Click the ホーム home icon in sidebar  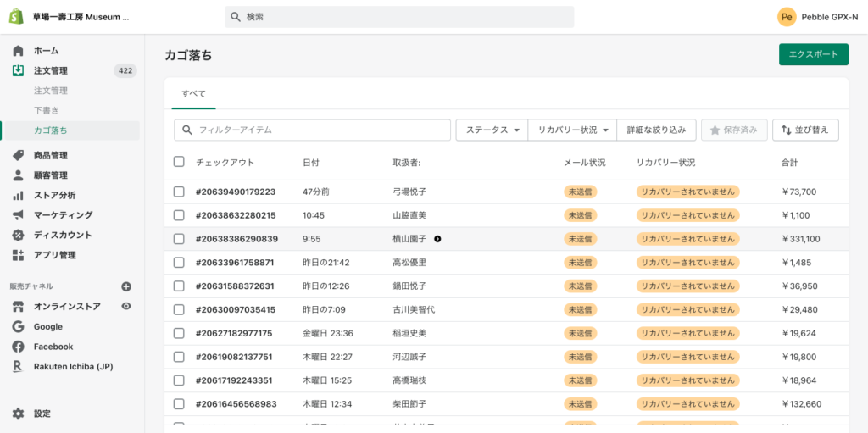point(18,51)
